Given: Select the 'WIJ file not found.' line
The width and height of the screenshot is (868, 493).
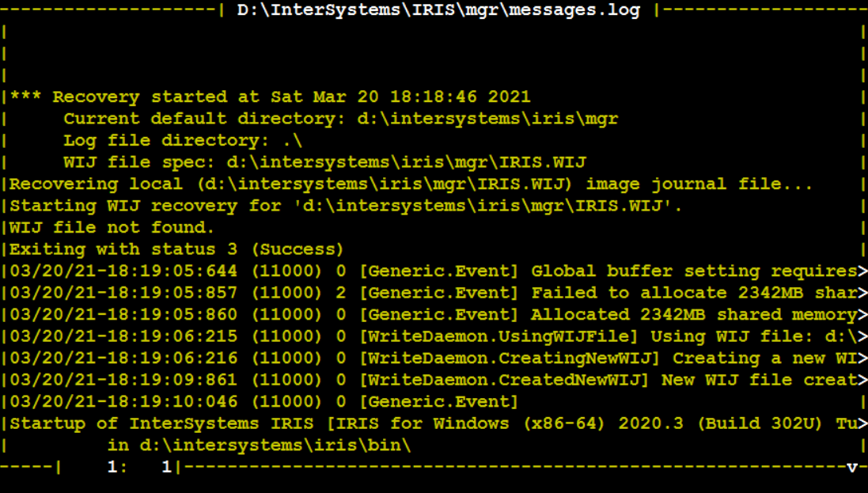Looking at the screenshot, I should click(112, 227).
